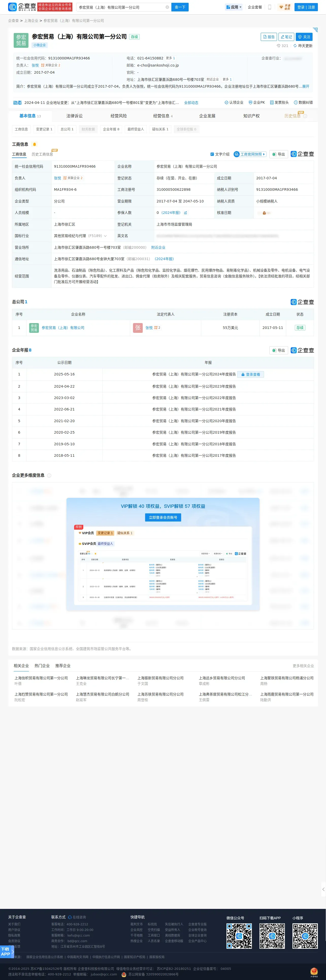Click the 关注 follow button
This screenshot has width=326, height=980.
pos(304,37)
